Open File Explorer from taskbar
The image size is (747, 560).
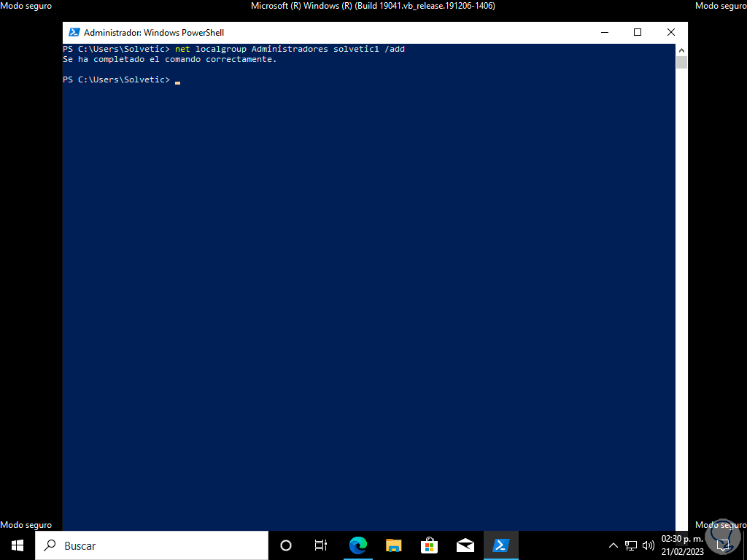(393, 545)
